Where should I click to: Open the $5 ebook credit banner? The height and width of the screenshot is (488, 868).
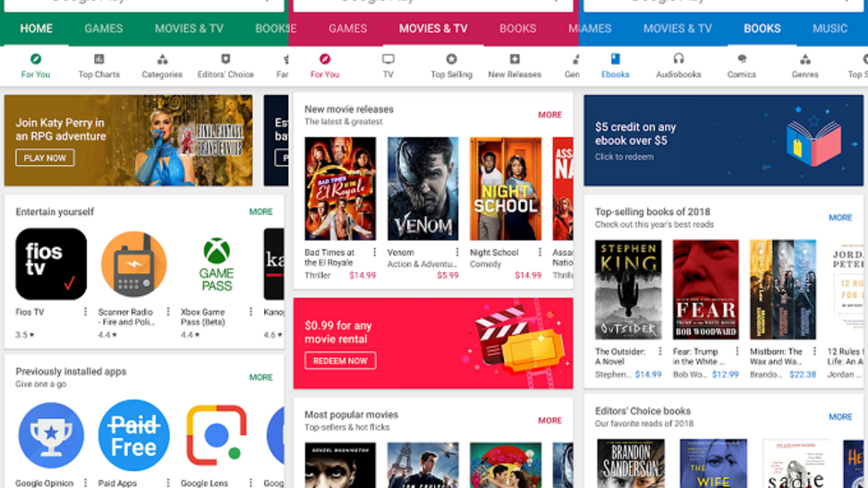coord(724,140)
